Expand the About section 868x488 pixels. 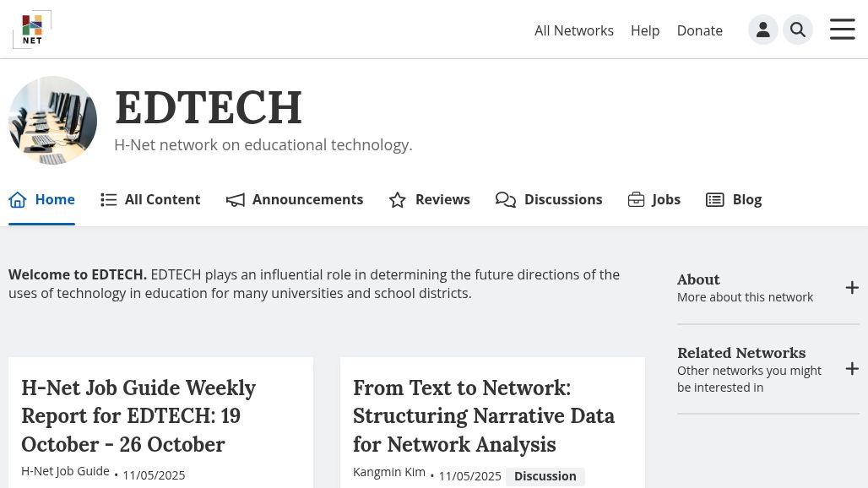[852, 288]
